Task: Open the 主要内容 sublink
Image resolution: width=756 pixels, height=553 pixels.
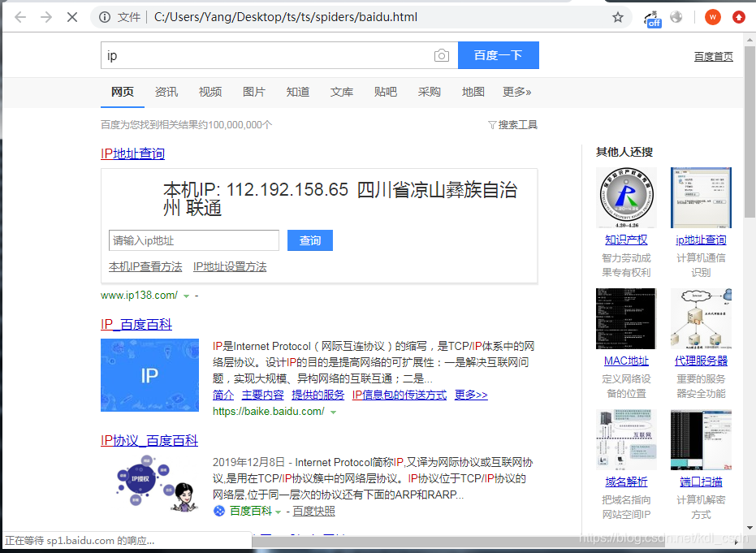Action: click(263, 395)
